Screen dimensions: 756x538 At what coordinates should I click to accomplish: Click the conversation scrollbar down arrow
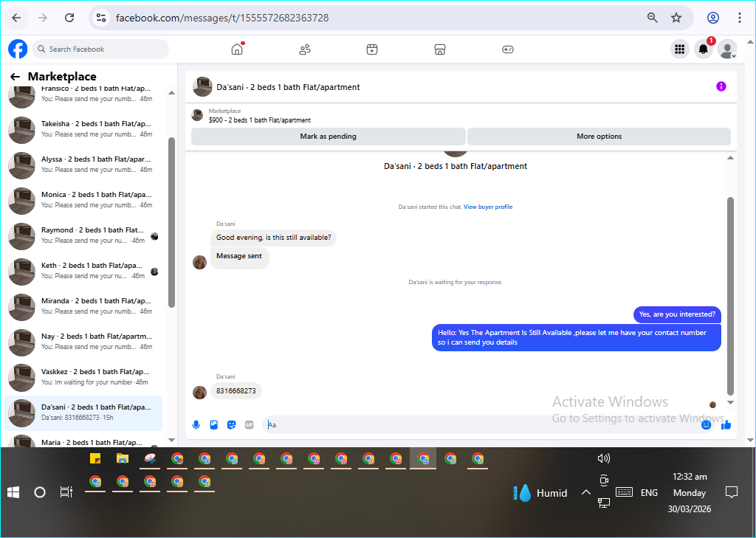coord(730,402)
